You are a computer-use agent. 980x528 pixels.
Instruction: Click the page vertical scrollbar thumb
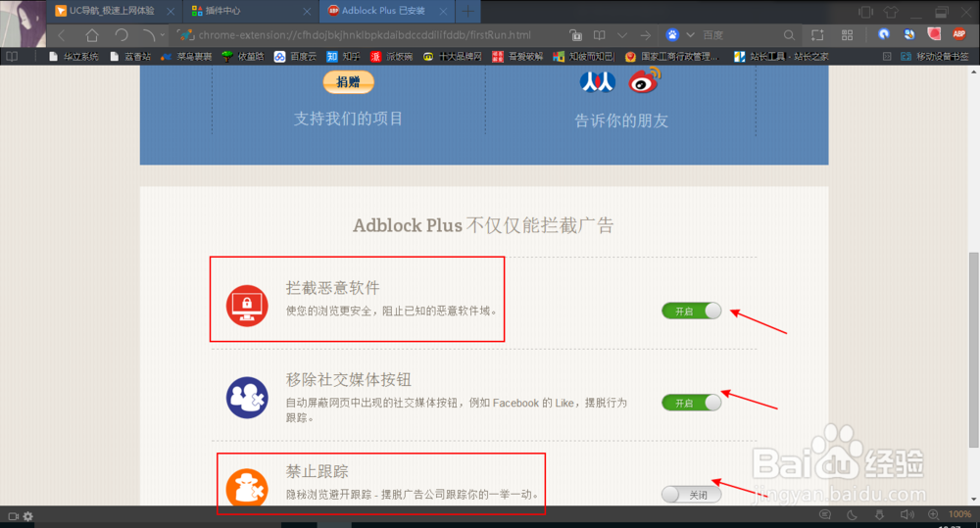point(974,350)
